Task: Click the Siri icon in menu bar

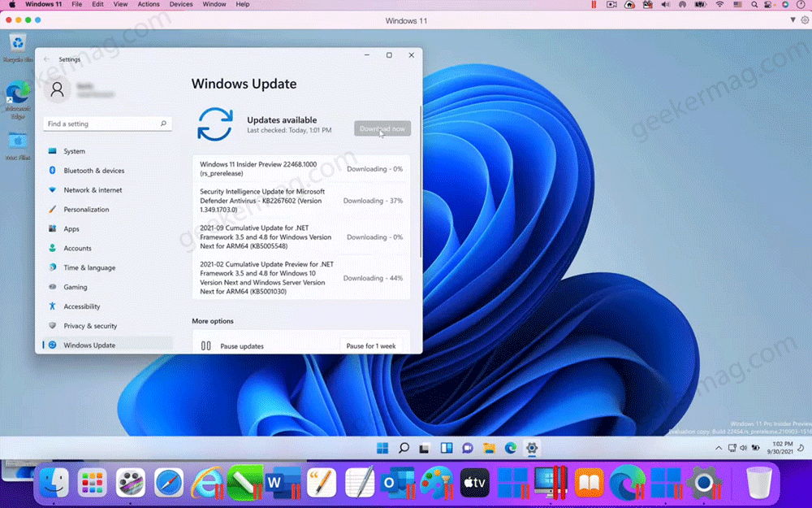Action: click(785, 5)
